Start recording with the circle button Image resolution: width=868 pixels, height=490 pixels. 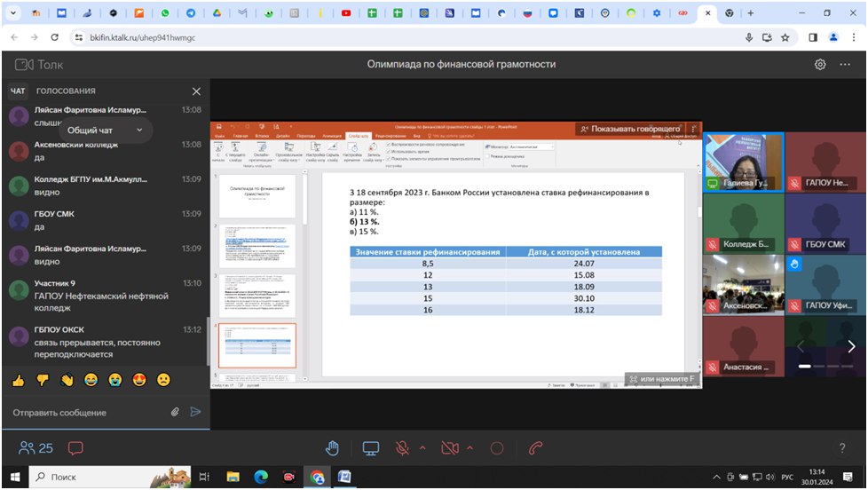point(497,448)
